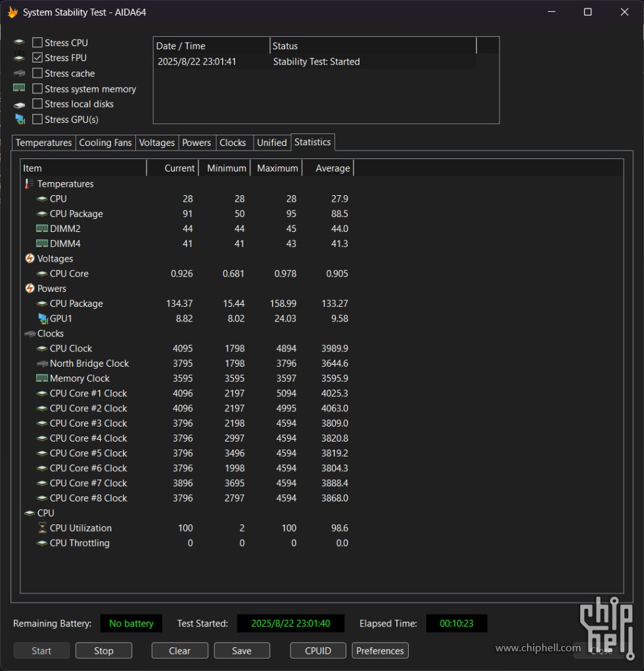This screenshot has height=671, width=644.
Task: Select the CPU Package temperature row
Action: tap(186, 214)
